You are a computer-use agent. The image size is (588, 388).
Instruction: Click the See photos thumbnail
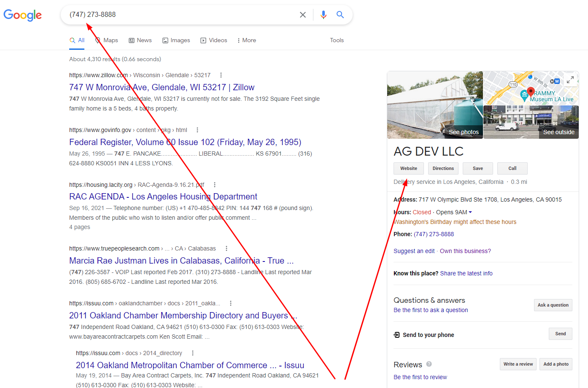tap(435, 105)
